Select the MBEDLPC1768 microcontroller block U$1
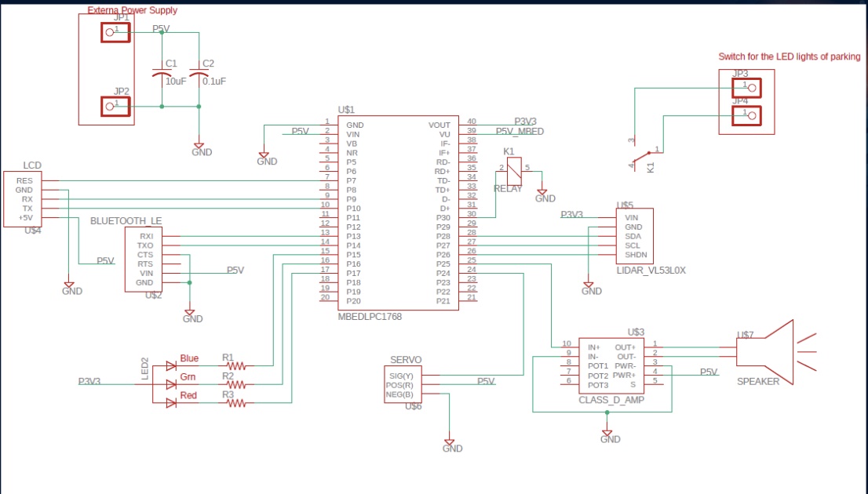This screenshot has width=868, height=494. pos(398,214)
